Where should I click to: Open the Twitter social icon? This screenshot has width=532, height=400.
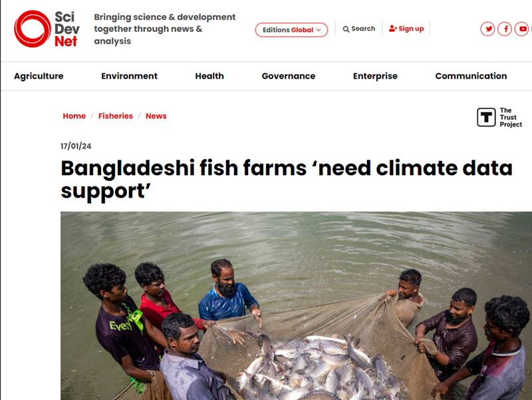pyautogui.click(x=487, y=29)
